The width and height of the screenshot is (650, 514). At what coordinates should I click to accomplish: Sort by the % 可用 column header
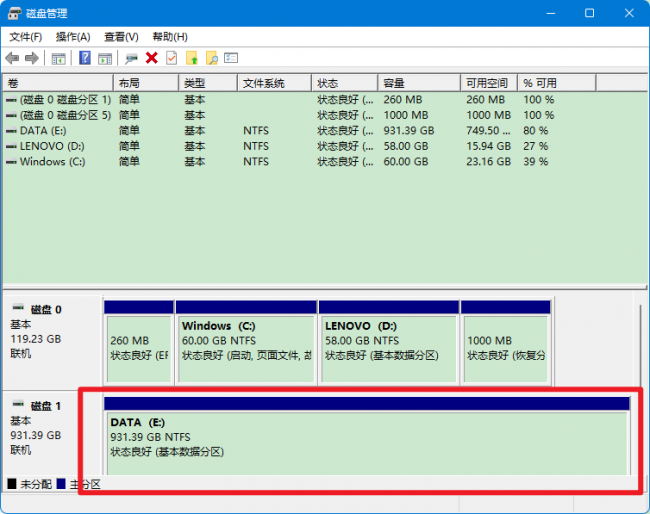pyautogui.click(x=557, y=83)
